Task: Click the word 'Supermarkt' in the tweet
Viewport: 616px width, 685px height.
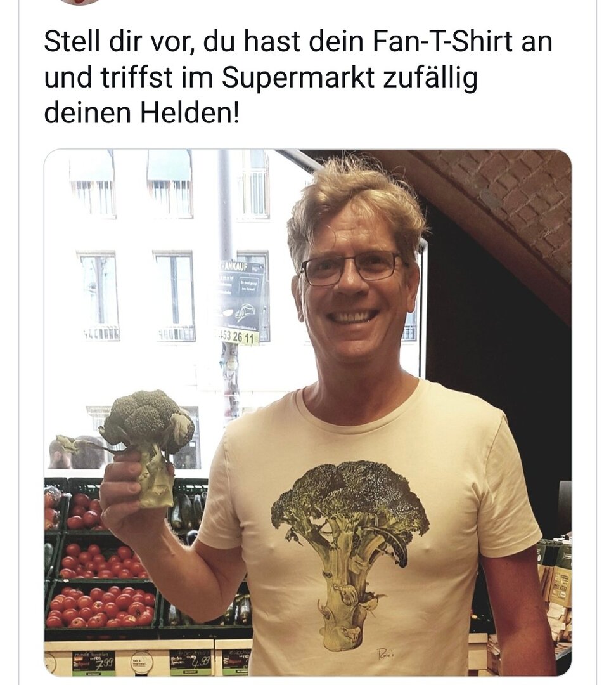Action: [298, 78]
